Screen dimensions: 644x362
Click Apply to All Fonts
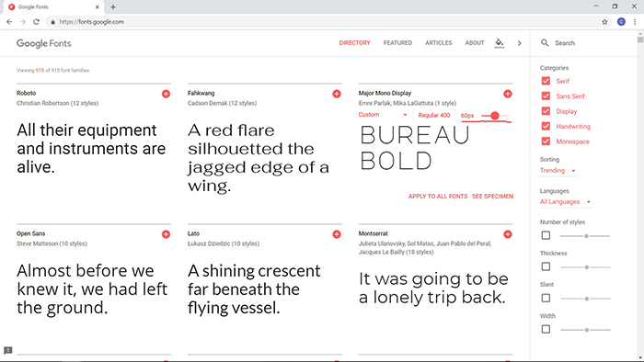pyautogui.click(x=438, y=197)
